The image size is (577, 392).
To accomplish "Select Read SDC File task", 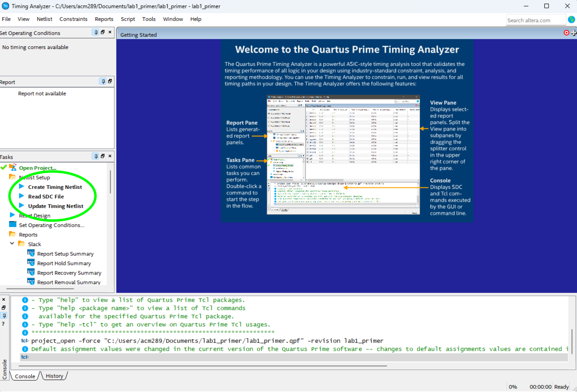I will (46, 197).
